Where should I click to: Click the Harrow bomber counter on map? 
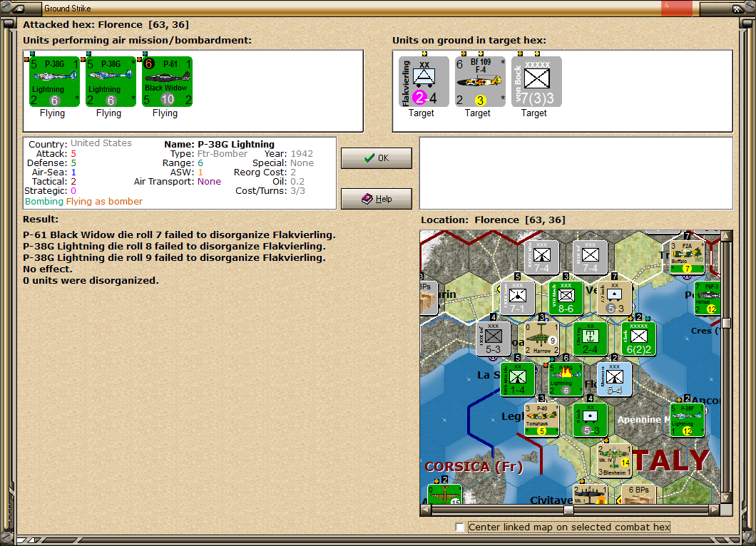[542, 339]
